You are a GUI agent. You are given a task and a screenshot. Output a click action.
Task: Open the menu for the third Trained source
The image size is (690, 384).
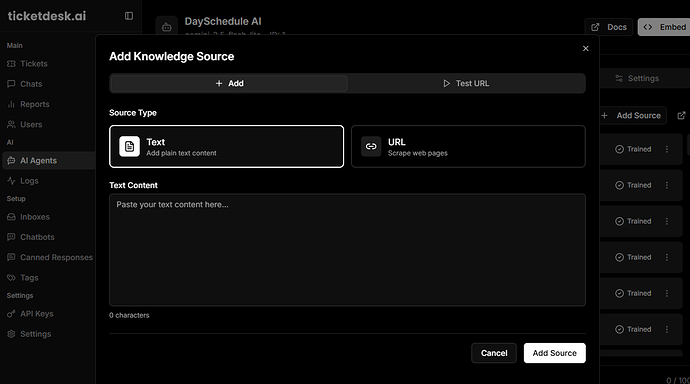coord(667,221)
